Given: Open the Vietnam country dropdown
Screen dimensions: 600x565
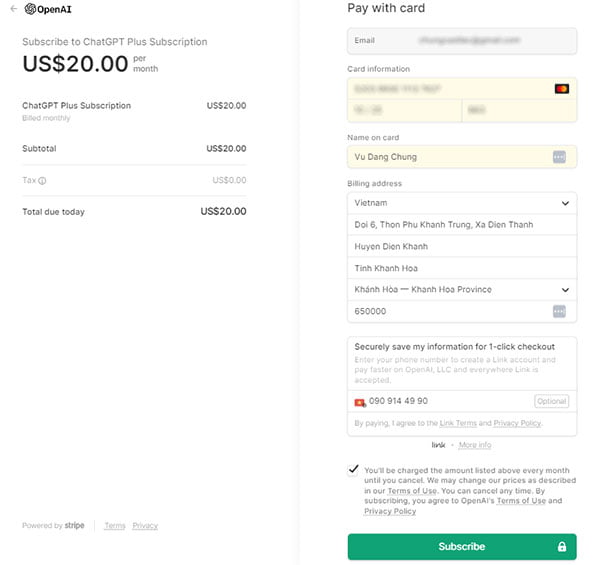Looking at the screenshot, I should point(462,203).
